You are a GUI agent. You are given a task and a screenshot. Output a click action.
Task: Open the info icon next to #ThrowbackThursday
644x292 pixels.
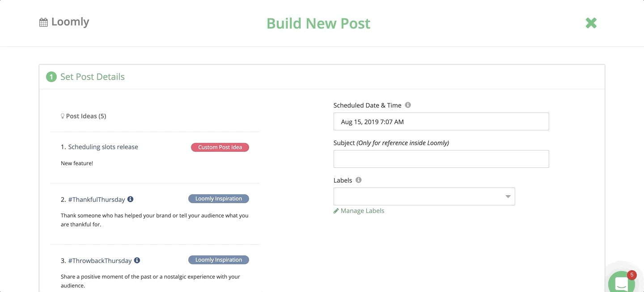(137, 260)
